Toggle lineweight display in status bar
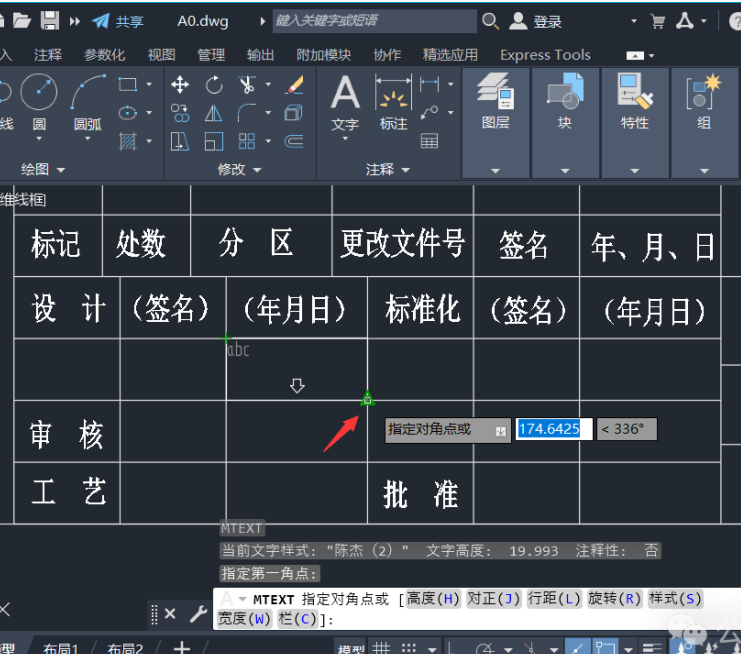Screen dimensions: 742x654 [x=652, y=647]
